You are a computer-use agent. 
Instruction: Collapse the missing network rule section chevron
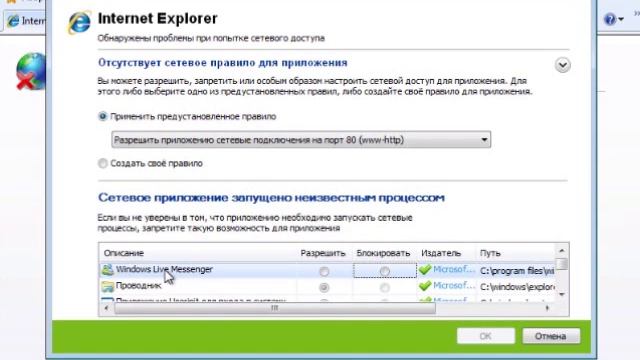pos(562,65)
